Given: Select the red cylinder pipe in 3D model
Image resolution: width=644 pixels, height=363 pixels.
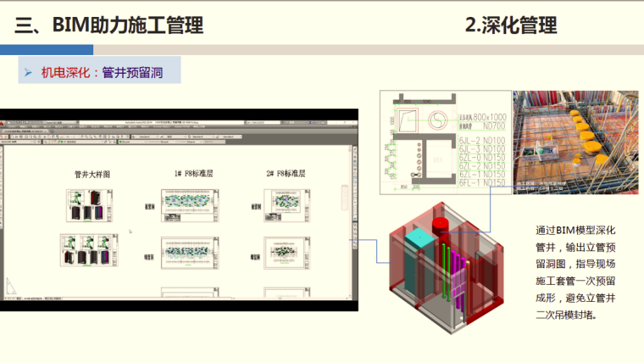Looking at the screenshot, I should (441, 227).
